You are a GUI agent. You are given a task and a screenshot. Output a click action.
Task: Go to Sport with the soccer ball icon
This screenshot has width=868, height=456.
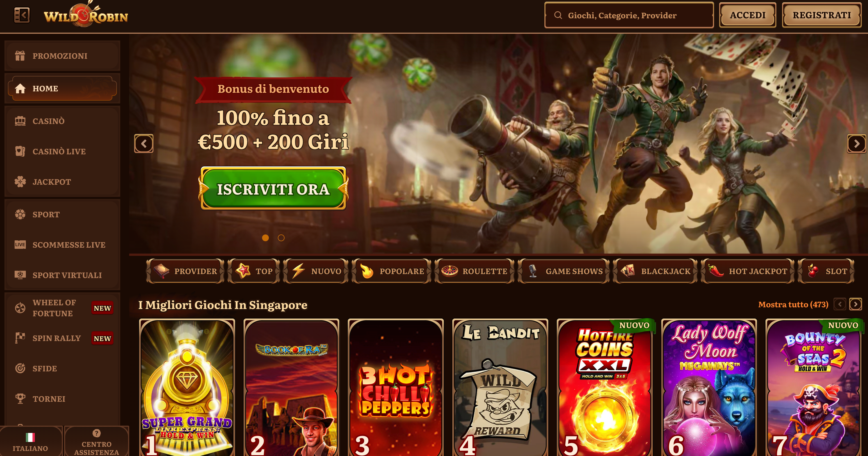[x=62, y=215]
